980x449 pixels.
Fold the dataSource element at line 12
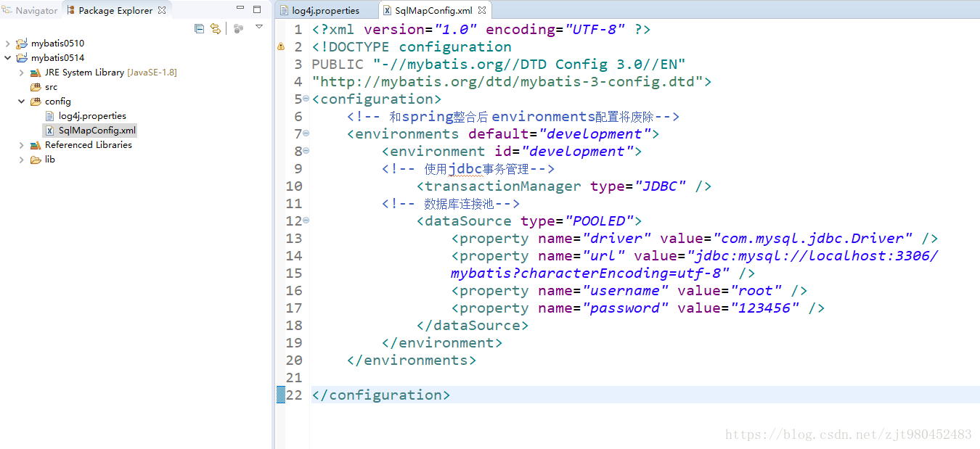pyautogui.click(x=306, y=221)
